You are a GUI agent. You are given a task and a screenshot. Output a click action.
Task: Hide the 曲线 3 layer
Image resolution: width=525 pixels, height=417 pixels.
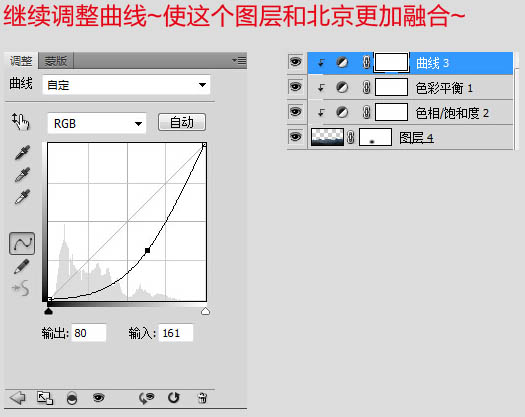(295, 62)
